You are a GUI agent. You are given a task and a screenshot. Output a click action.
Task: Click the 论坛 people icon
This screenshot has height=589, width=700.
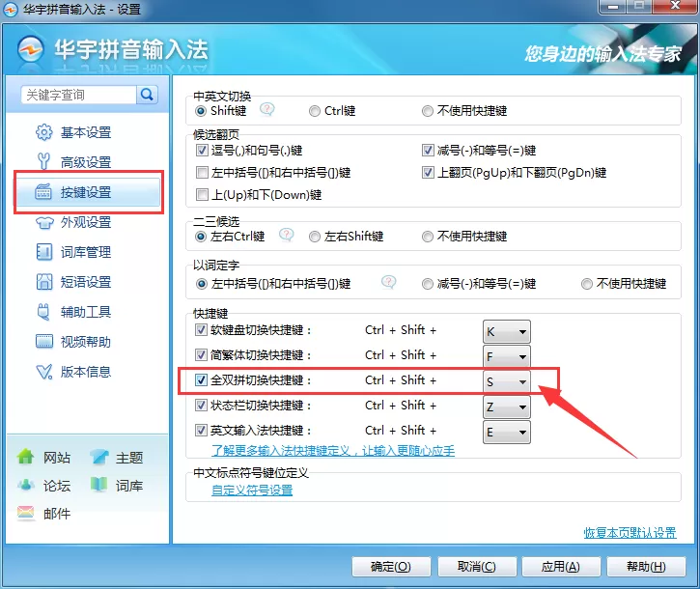26,485
